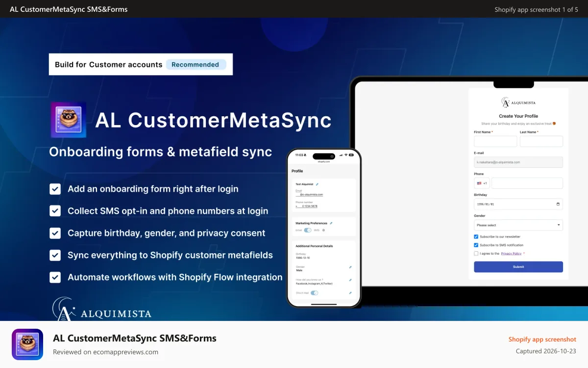Click Reviewed on ecomappreviews.com text

[105, 352]
